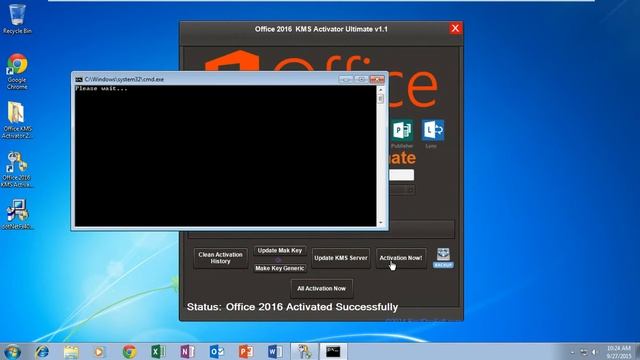The height and width of the screenshot is (360, 640).
Task: Open PowerPoint from the taskbar
Action: point(246,352)
